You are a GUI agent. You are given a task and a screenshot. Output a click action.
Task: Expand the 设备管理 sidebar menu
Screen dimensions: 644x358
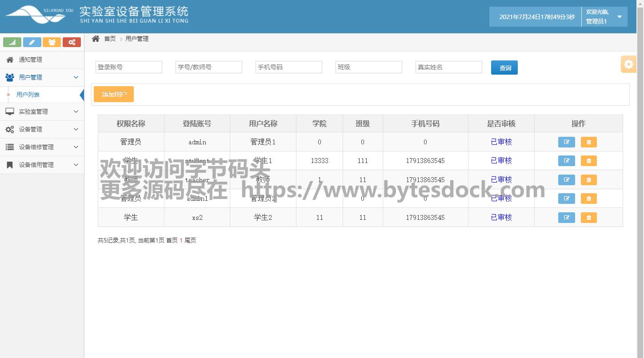pos(42,129)
